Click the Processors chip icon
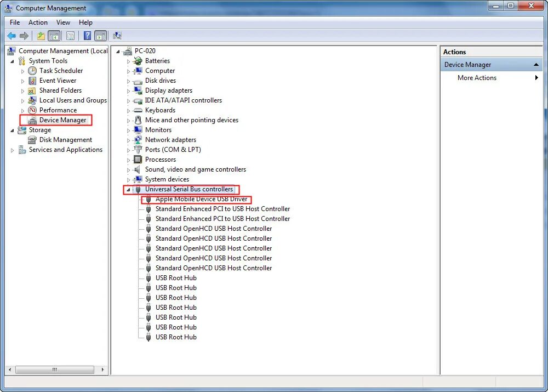Viewport: 548px width, 392px height. 138,160
